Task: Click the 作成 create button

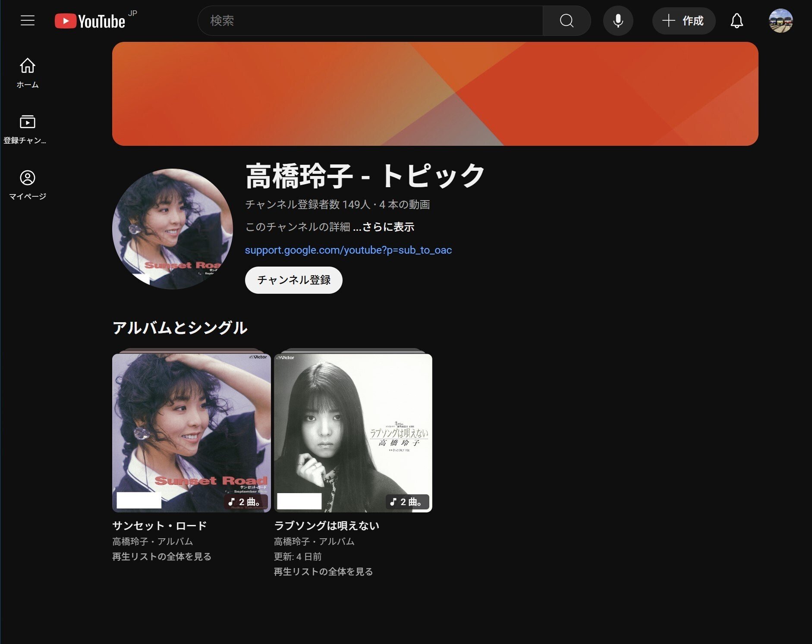Action: coord(683,20)
